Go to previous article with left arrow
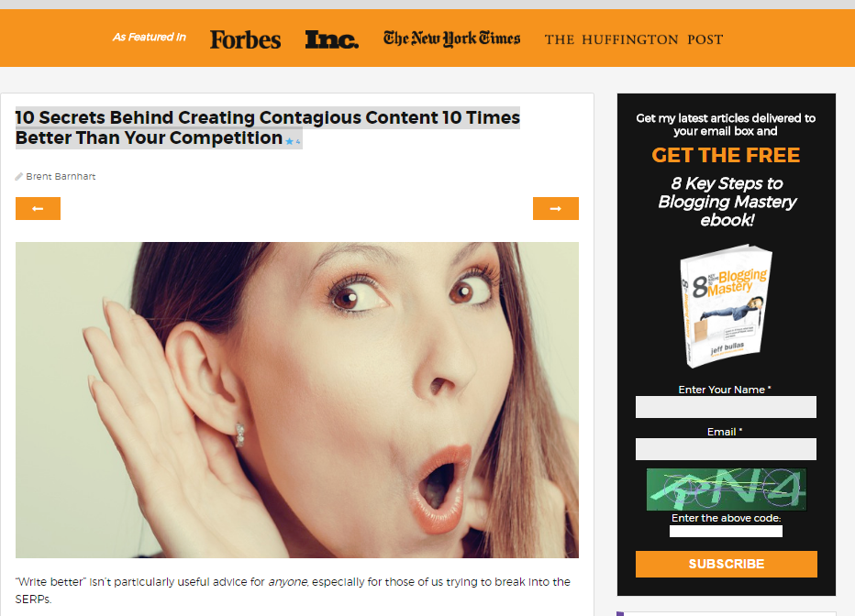This screenshot has width=855, height=616. click(38, 209)
